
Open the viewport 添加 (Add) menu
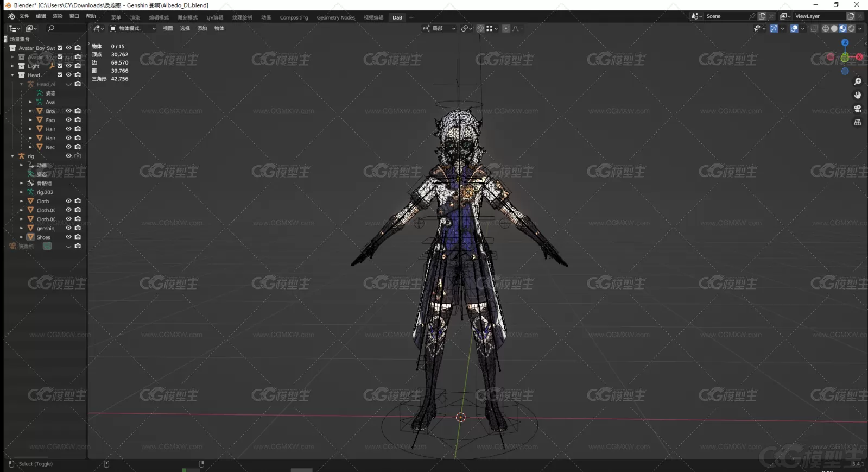pyautogui.click(x=202, y=28)
